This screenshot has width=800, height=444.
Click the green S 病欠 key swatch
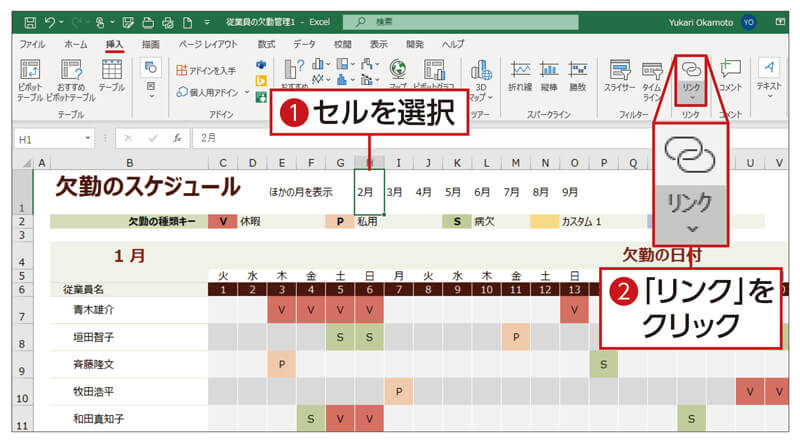coord(457,221)
